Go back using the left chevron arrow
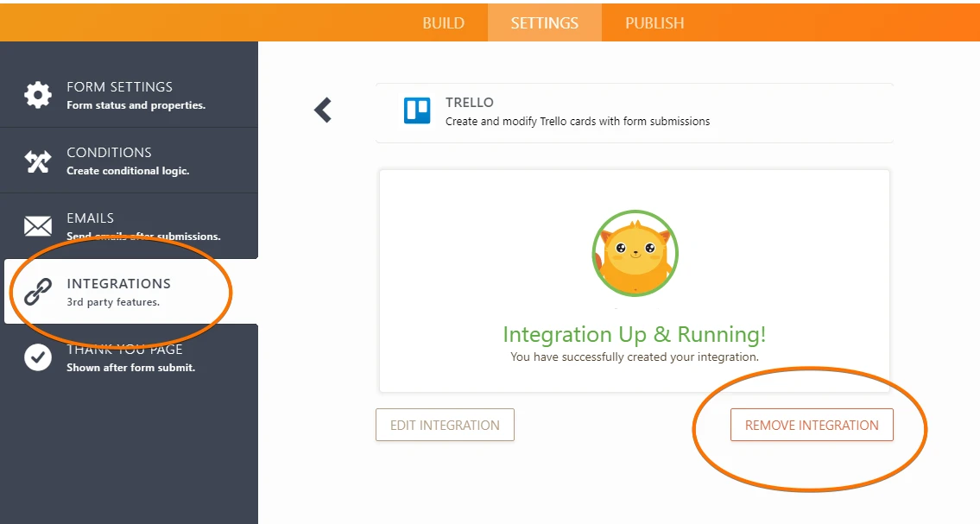980x524 pixels. click(x=323, y=110)
